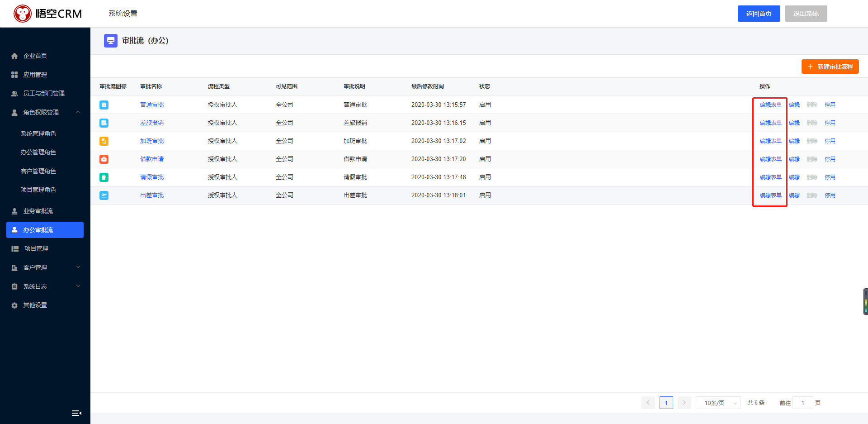868x424 pixels.
Task: Click the 前往 page number input
Action: [x=803, y=403]
